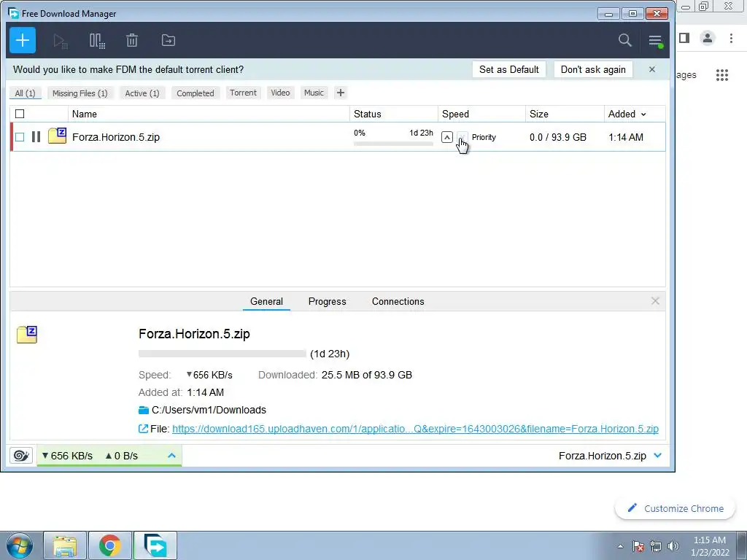The image size is (747, 560).
Task: Add a new filter tag with plus
Action: 340,93
